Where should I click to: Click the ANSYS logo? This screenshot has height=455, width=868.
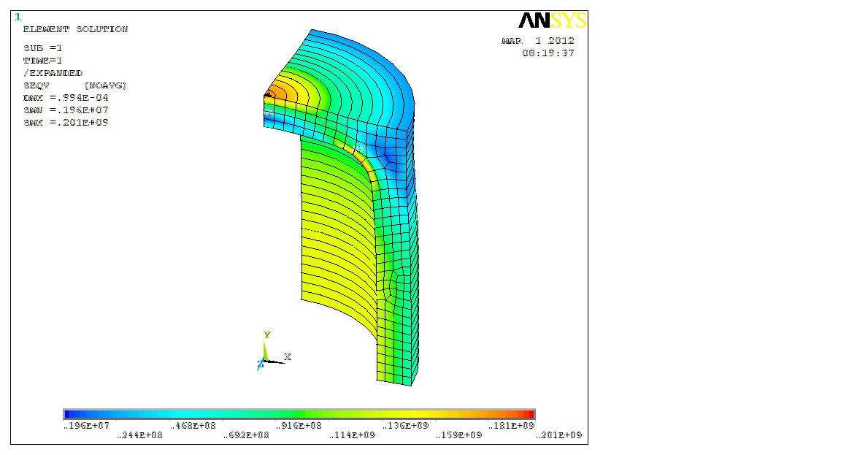tap(552, 20)
